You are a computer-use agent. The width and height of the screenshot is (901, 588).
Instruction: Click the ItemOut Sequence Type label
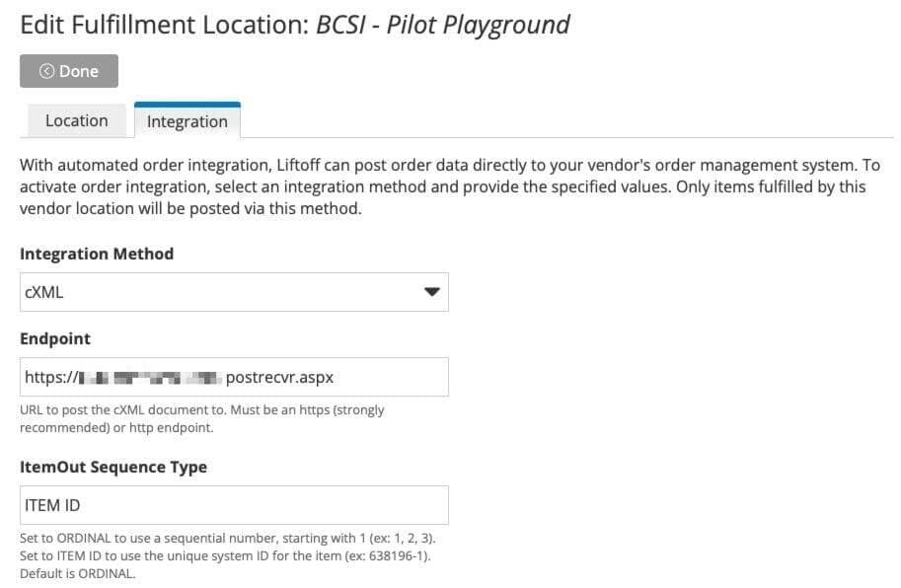[113, 467]
